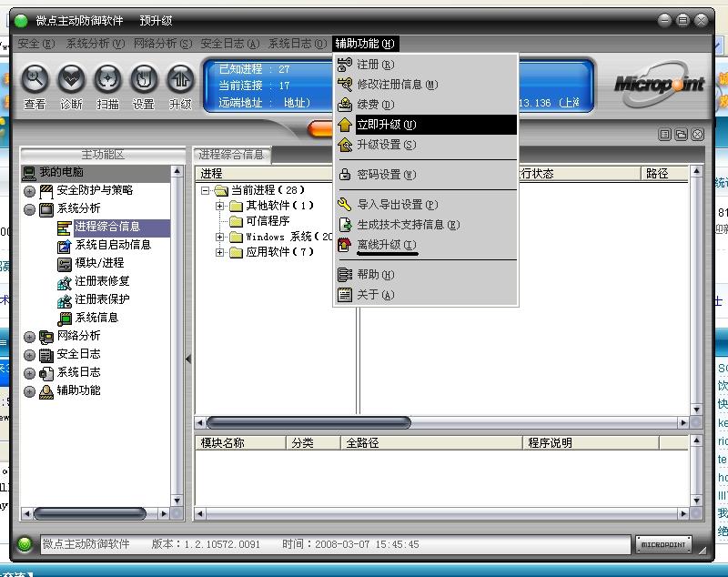Click the 修改注册信息 icon in menu
The height and width of the screenshot is (577, 728).
[x=345, y=85]
